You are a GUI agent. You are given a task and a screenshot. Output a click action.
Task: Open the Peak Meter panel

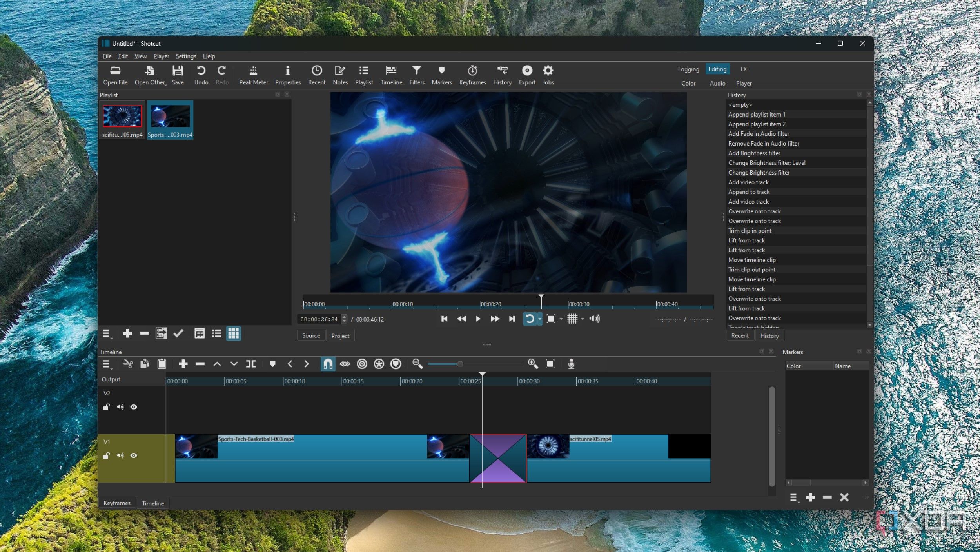point(253,75)
